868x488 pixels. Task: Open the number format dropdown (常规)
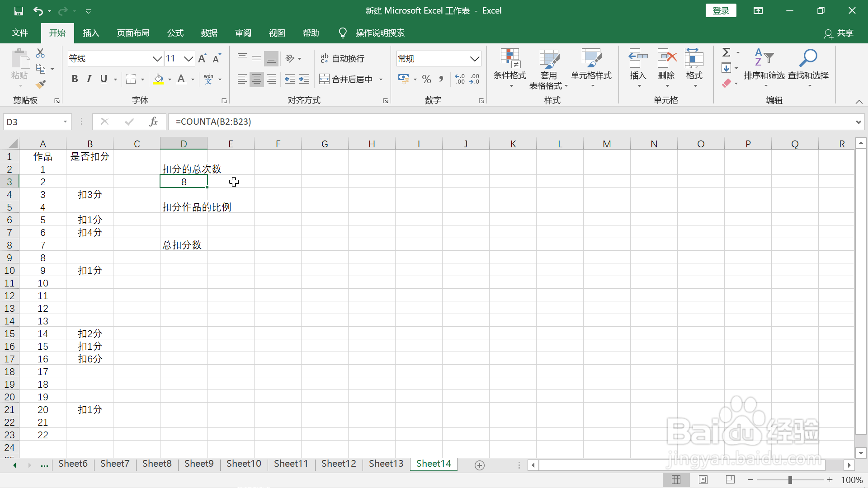click(x=474, y=58)
